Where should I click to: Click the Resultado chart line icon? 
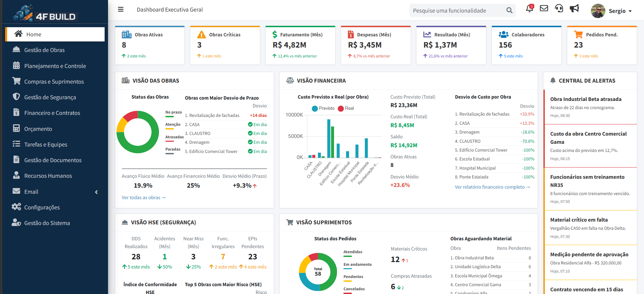coord(427,35)
